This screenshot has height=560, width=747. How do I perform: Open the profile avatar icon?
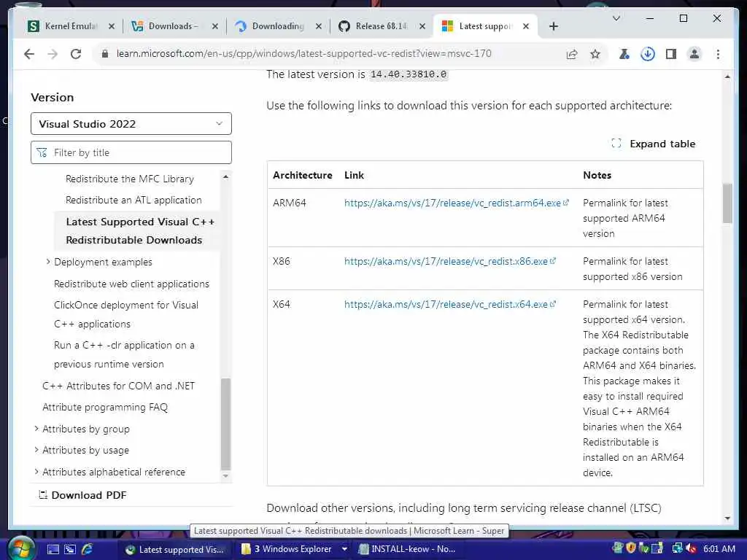pyautogui.click(x=694, y=54)
